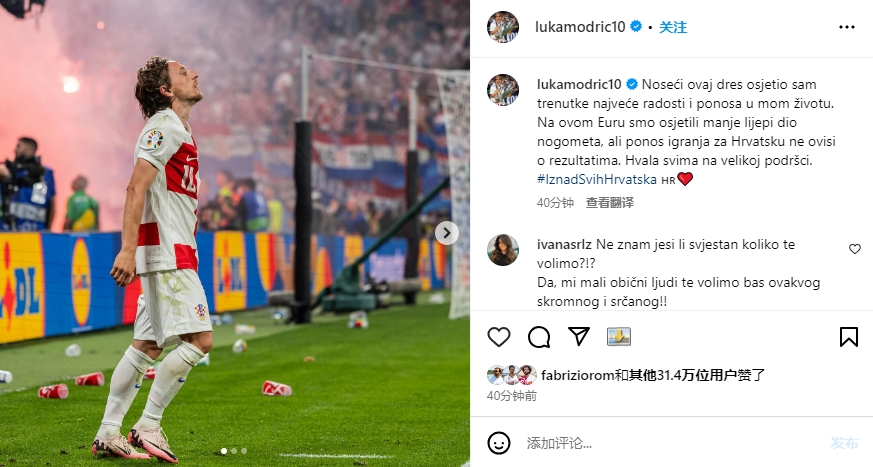Click the ivanasrlz username
The image size is (873, 467).
(x=564, y=244)
